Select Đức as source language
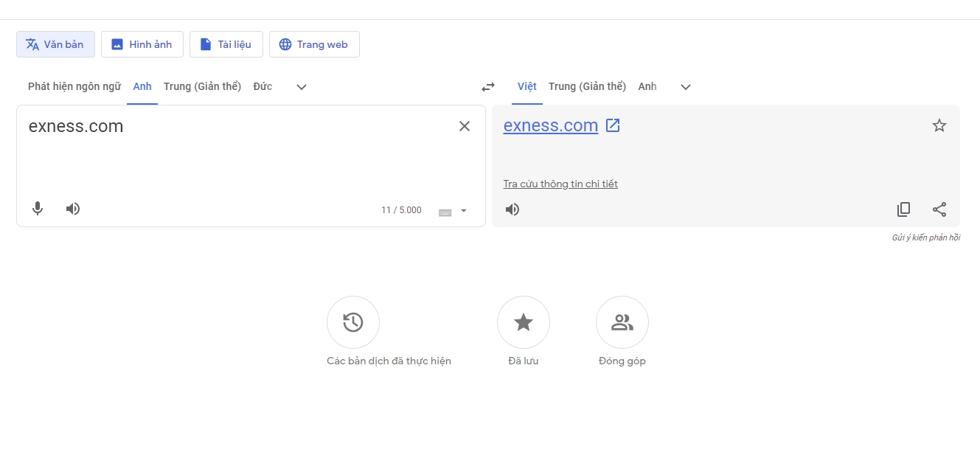The height and width of the screenshot is (458, 980). pyautogui.click(x=263, y=86)
